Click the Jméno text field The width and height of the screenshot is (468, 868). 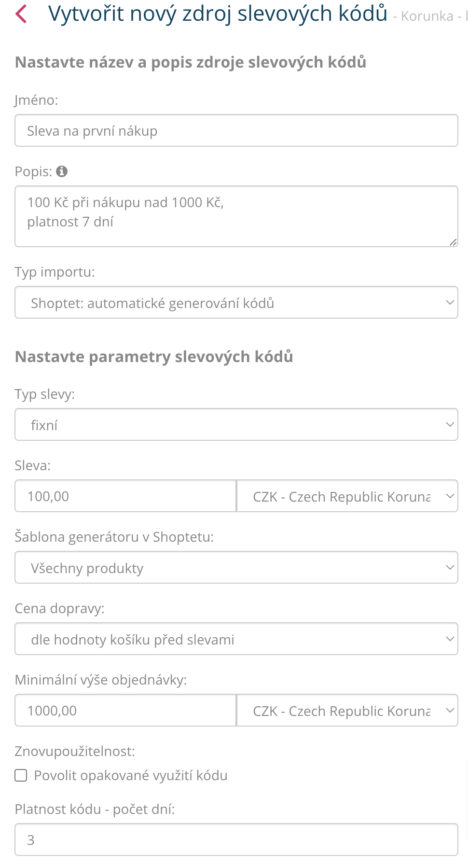[236, 131]
